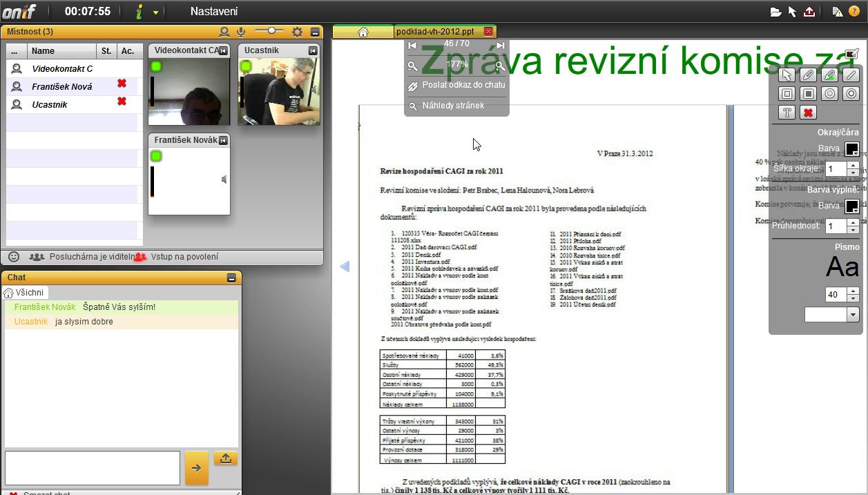
Task: Select the pencil drawing tool
Action: [808, 75]
